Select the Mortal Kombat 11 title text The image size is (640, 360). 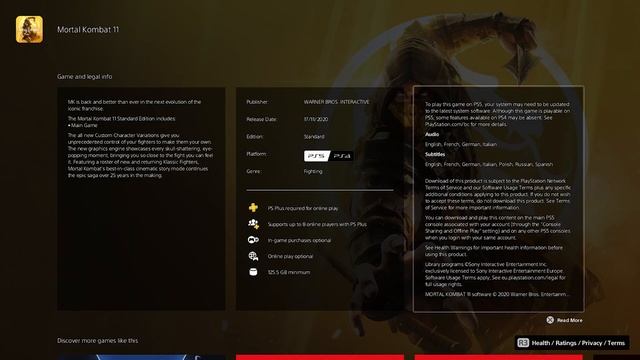(x=88, y=30)
